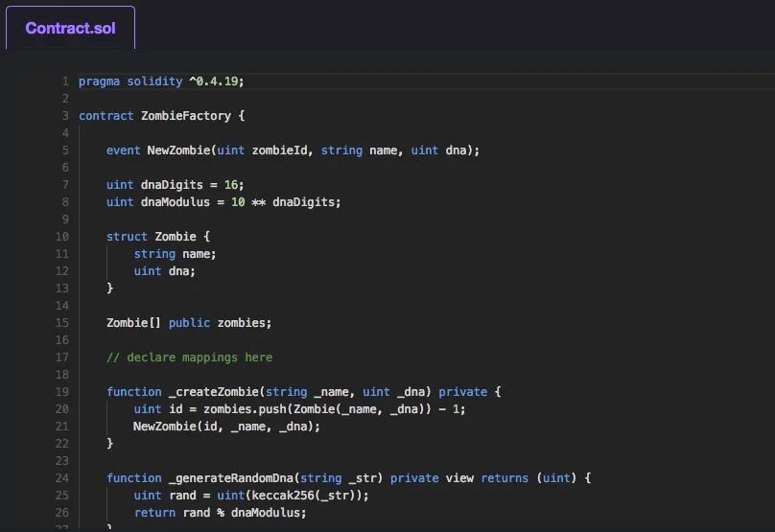
Task: Click the 'uint dnaDigits = 16;' line
Action: tap(175, 185)
